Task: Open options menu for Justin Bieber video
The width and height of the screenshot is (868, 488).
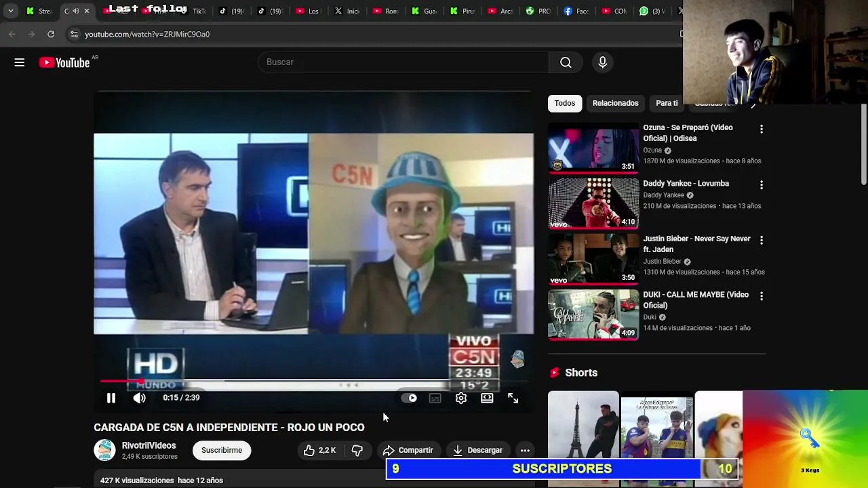Action: pos(762,240)
